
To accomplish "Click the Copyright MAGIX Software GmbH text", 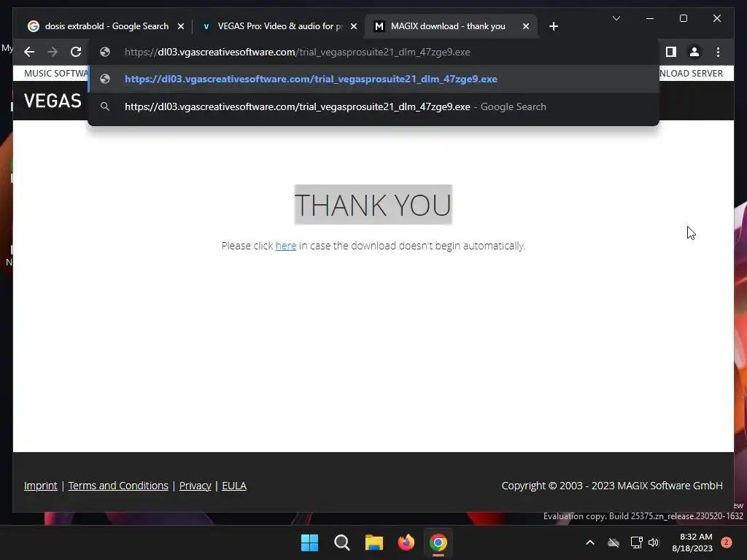I will click(612, 486).
